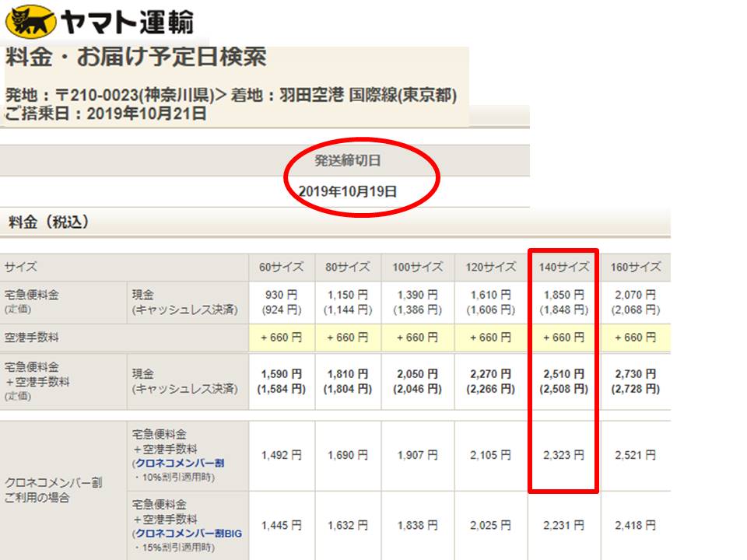Click the 2,323 円 member price
The width and height of the screenshot is (747, 560).
563,456
